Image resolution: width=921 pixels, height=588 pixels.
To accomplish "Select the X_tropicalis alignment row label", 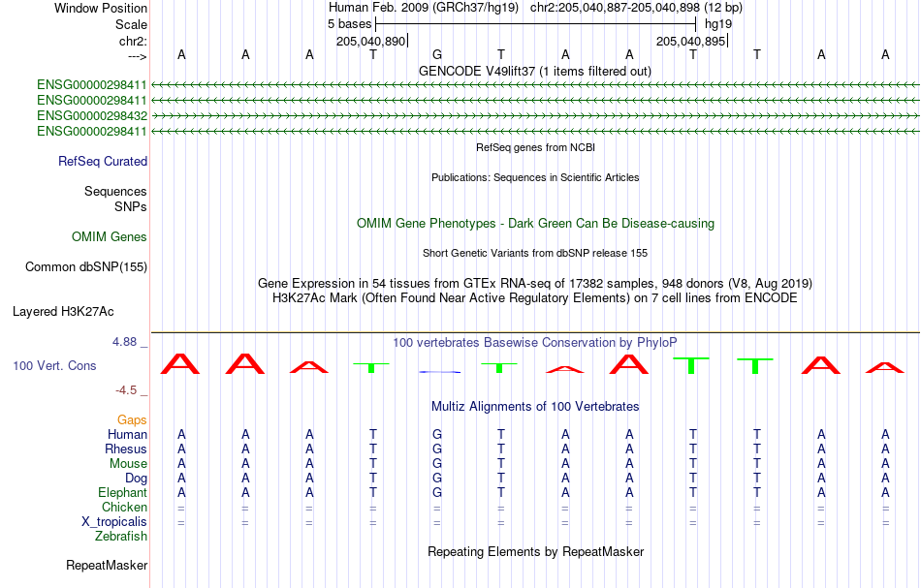I will (114, 522).
